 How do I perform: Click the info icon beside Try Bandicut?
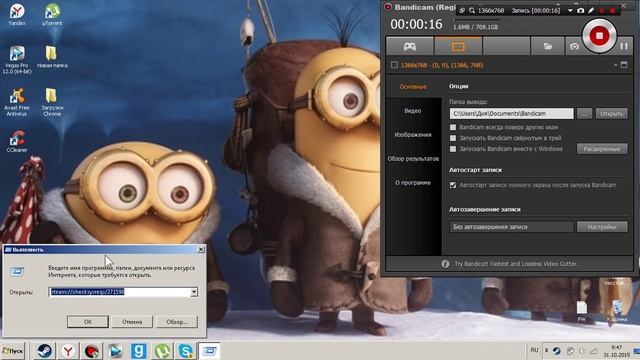point(445,264)
